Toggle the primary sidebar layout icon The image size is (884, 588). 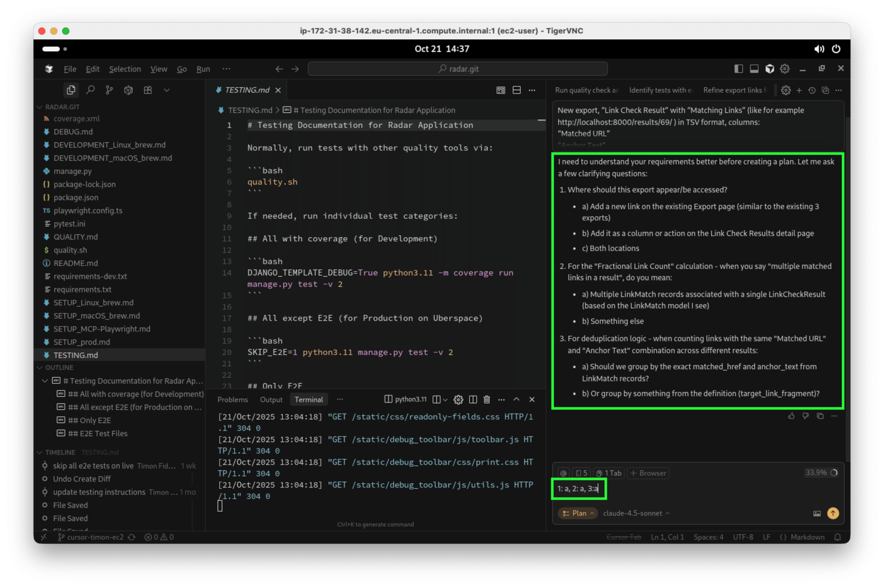click(x=738, y=69)
